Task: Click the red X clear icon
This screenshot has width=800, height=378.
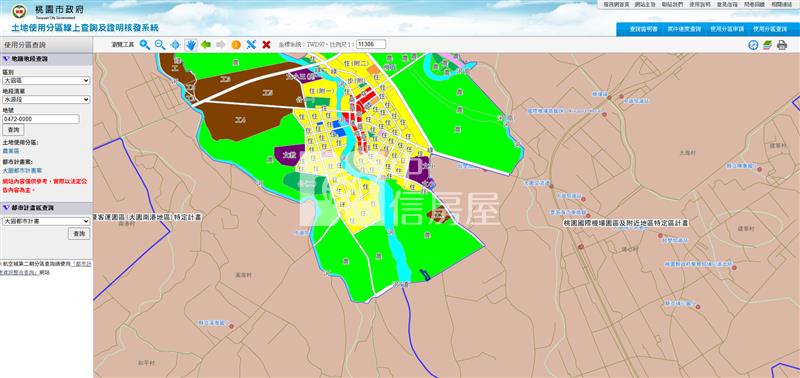Action: click(x=266, y=44)
